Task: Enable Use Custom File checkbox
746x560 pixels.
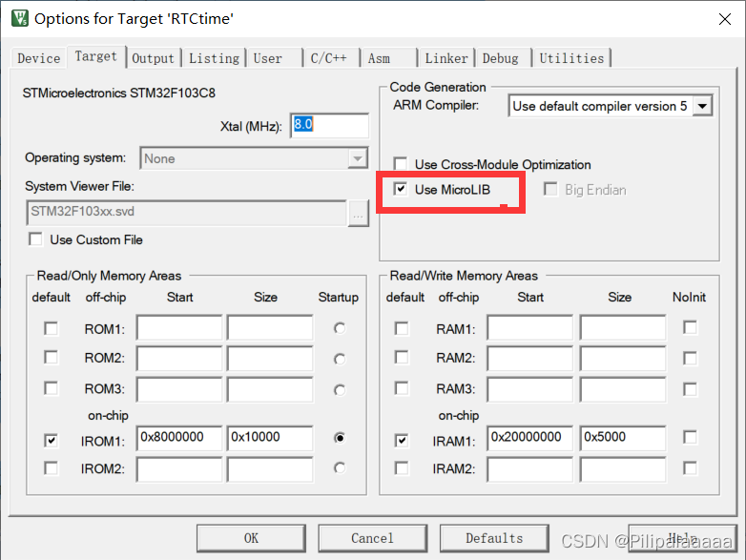Action: (x=35, y=239)
